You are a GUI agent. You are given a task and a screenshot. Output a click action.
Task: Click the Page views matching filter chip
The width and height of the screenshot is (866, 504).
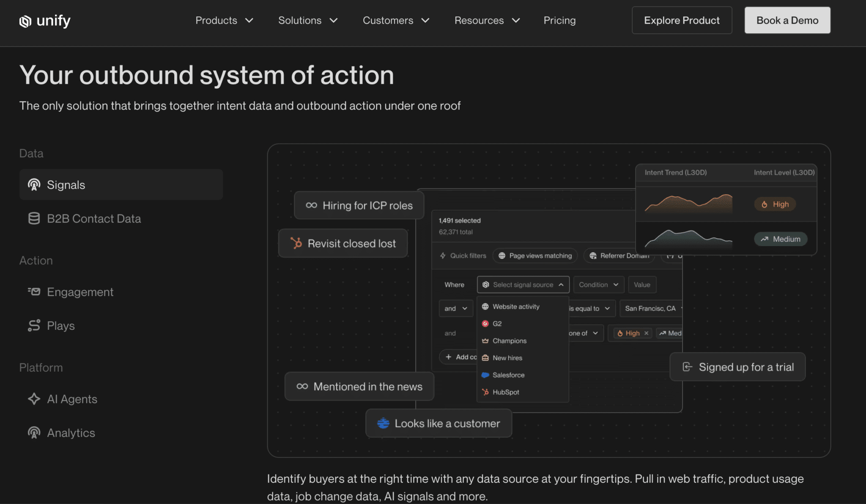point(535,255)
